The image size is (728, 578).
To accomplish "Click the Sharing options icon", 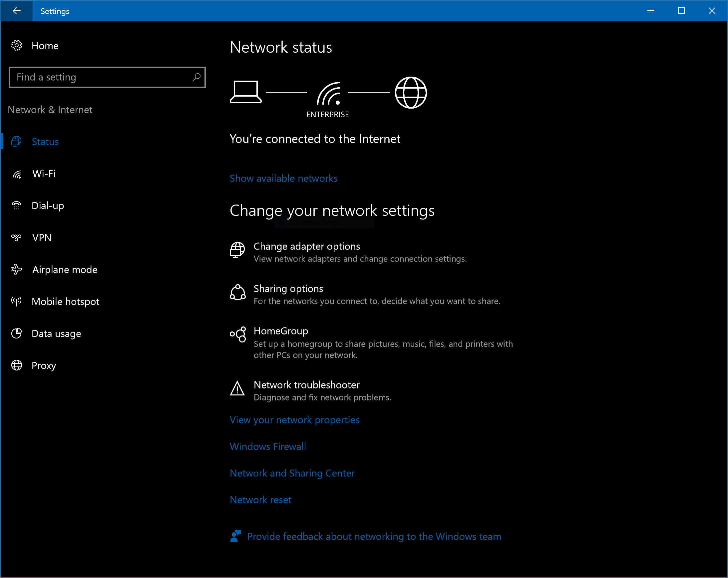I will point(238,292).
